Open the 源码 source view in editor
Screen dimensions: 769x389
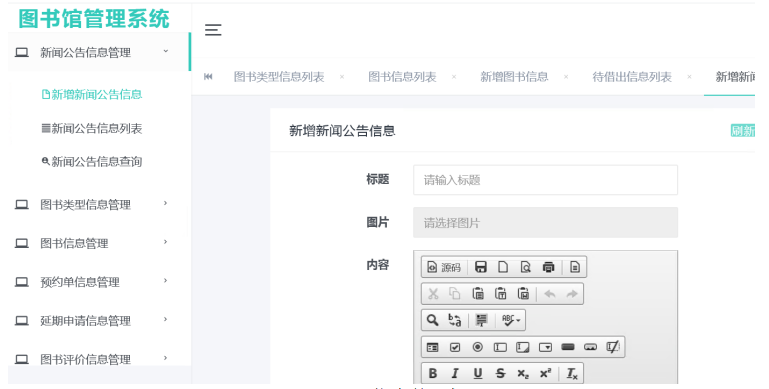click(444, 267)
